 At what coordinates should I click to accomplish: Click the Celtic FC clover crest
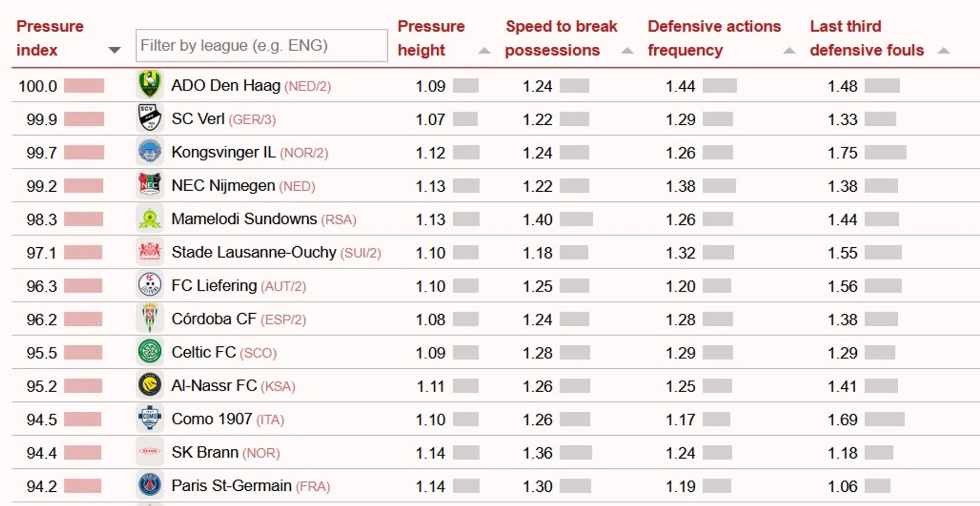(x=150, y=352)
